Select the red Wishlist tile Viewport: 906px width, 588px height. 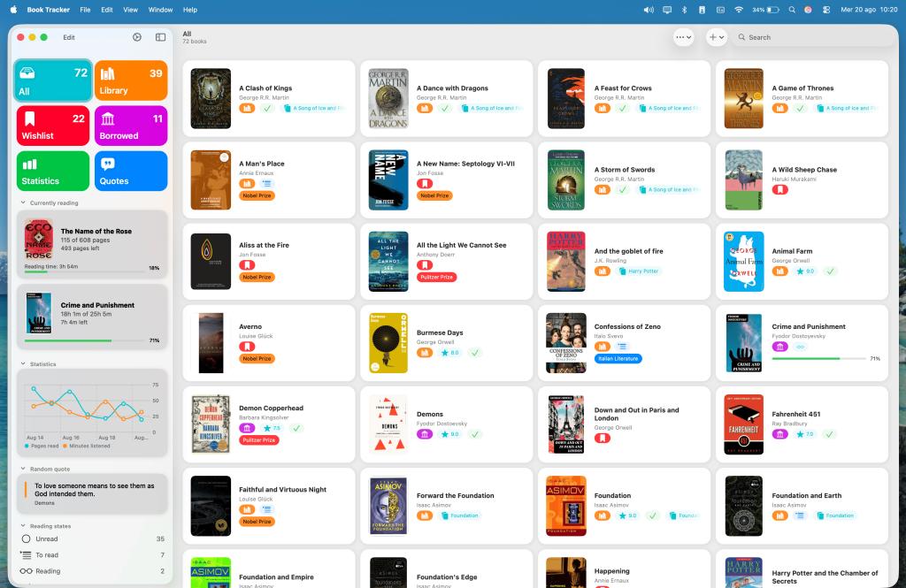(x=53, y=126)
